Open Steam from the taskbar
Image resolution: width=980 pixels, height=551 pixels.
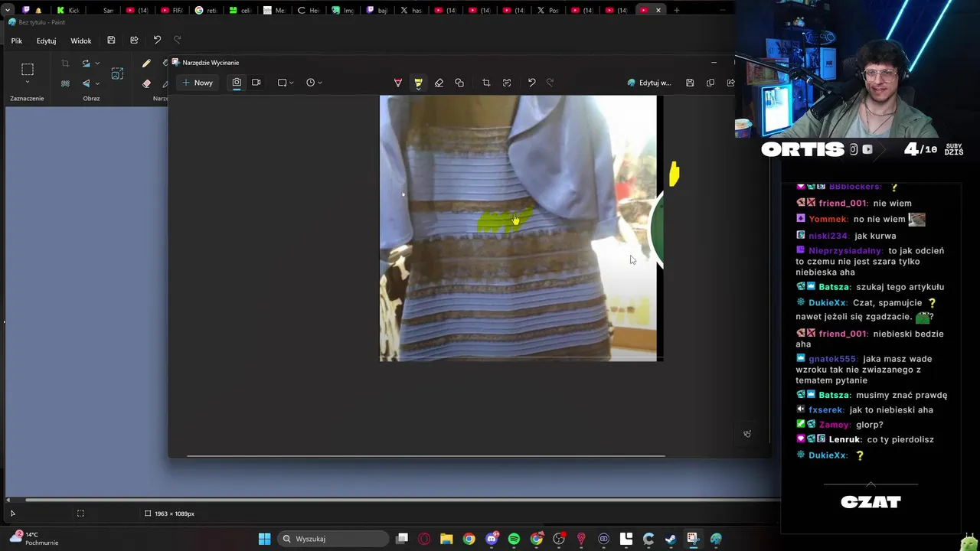671,539
